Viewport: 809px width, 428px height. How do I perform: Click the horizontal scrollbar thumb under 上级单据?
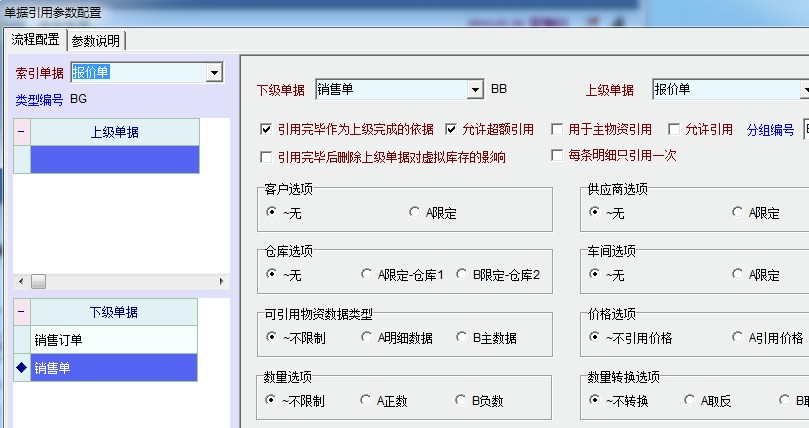point(38,282)
